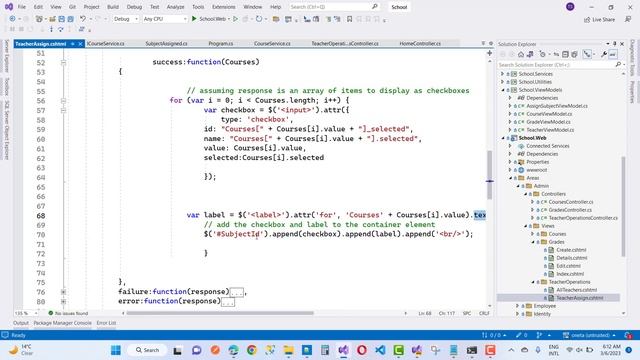Screen dimensions: 640x360
Task: Open the Any CPU platform dropdown
Action: (165, 19)
